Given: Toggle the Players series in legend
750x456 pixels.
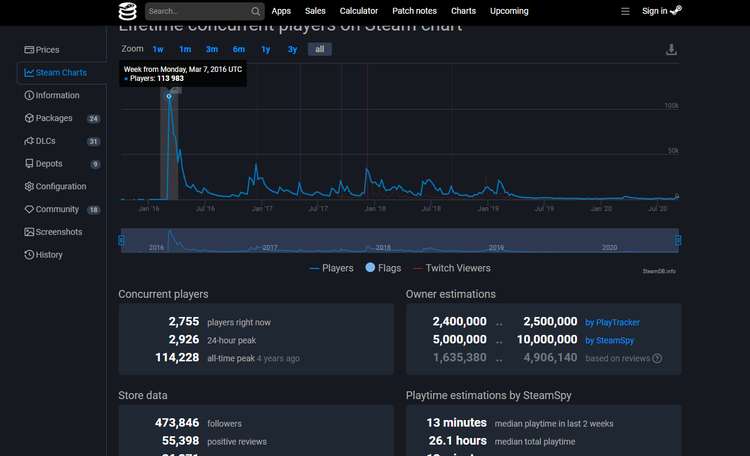Looking at the screenshot, I should pyautogui.click(x=331, y=268).
